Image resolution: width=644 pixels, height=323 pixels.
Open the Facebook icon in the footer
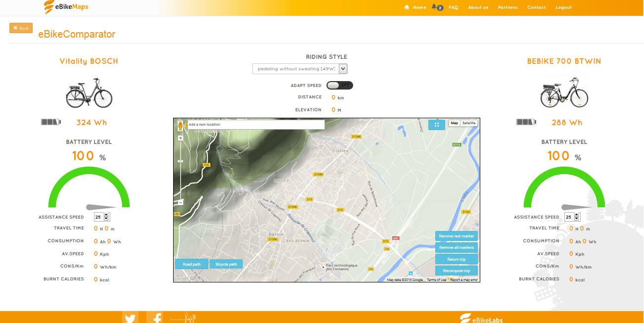pyautogui.click(x=155, y=318)
